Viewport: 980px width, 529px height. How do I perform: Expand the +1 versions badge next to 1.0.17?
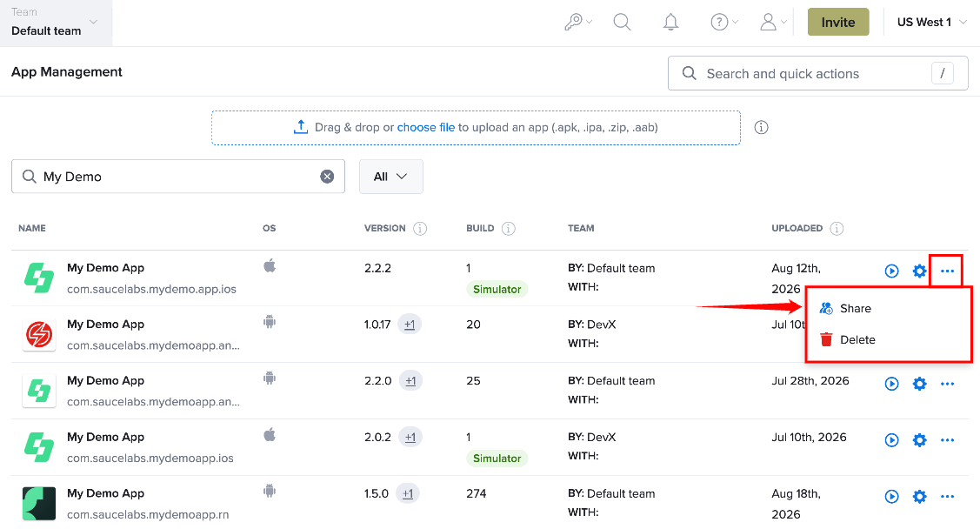click(410, 325)
